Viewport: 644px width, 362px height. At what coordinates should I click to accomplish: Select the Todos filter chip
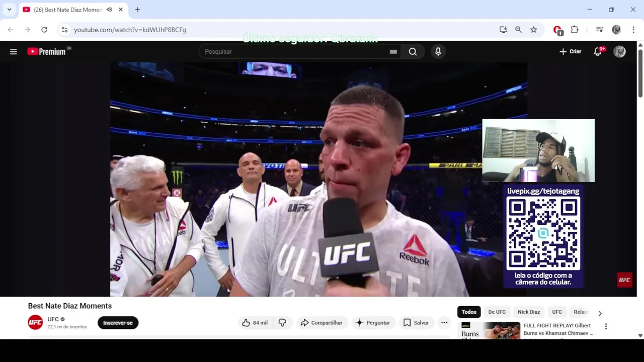tap(469, 312)
